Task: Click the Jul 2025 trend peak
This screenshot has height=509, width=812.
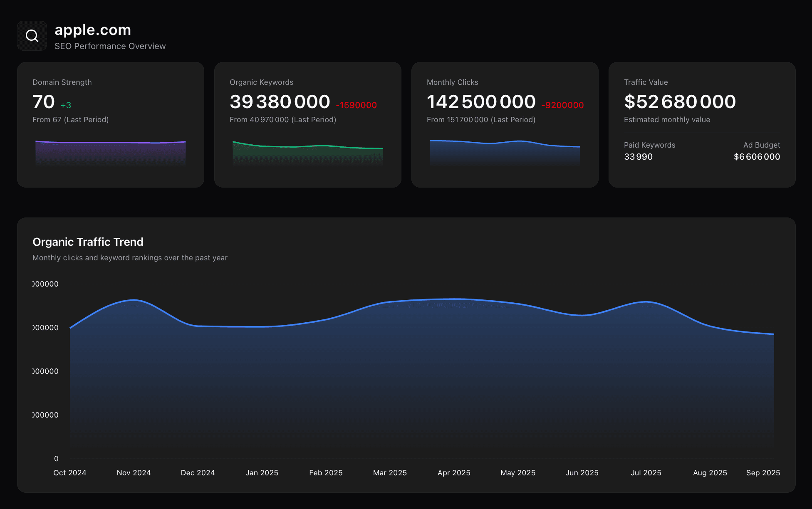Action: tap(646, 301)
